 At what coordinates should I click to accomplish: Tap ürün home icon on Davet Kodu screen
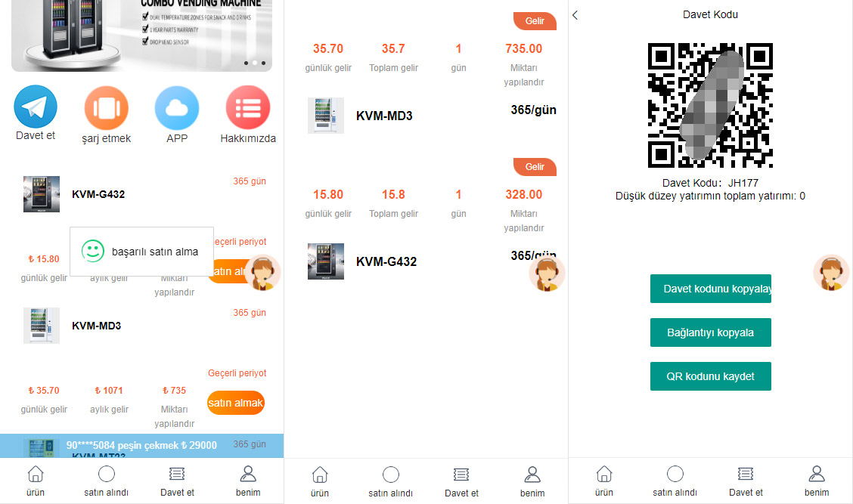[x=604, y=474]
